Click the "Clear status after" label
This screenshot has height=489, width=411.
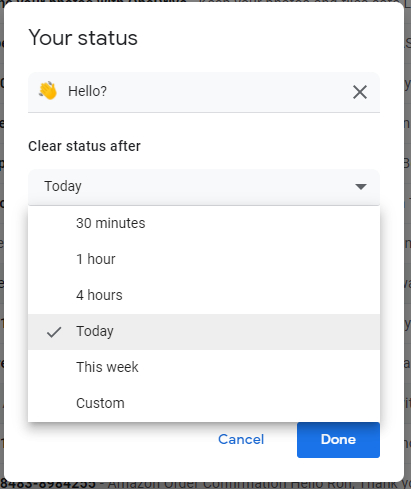84,146
